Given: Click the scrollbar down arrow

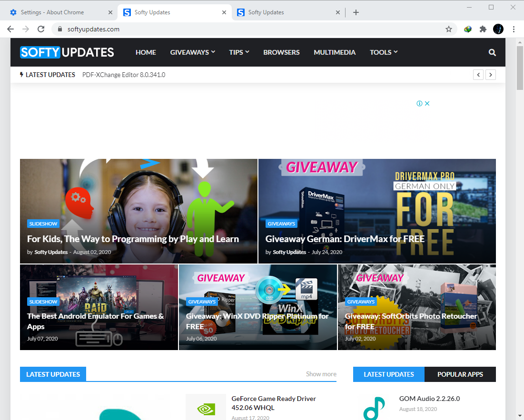Looking at the screenshot, I should pyautogui.click(x=520, y=416).
